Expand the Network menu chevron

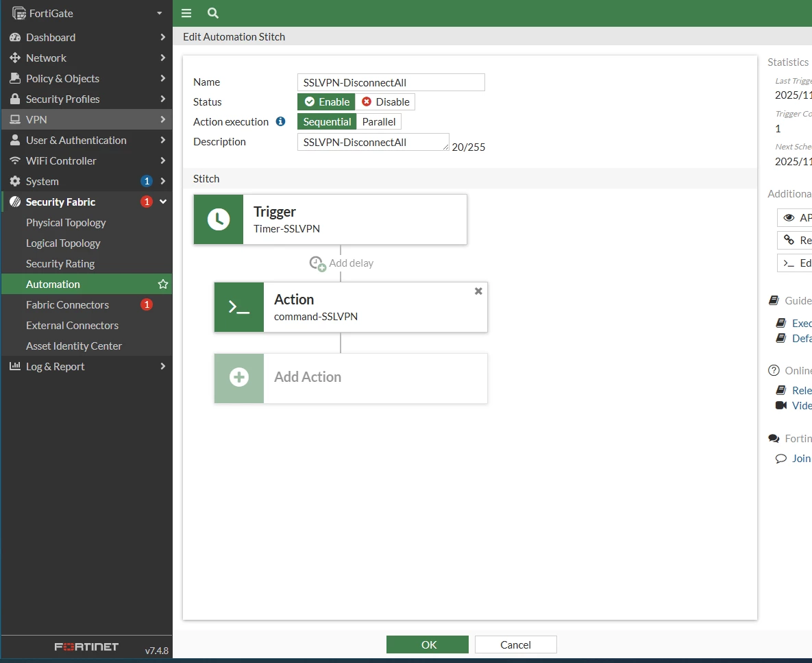click(x=162, y=58)
